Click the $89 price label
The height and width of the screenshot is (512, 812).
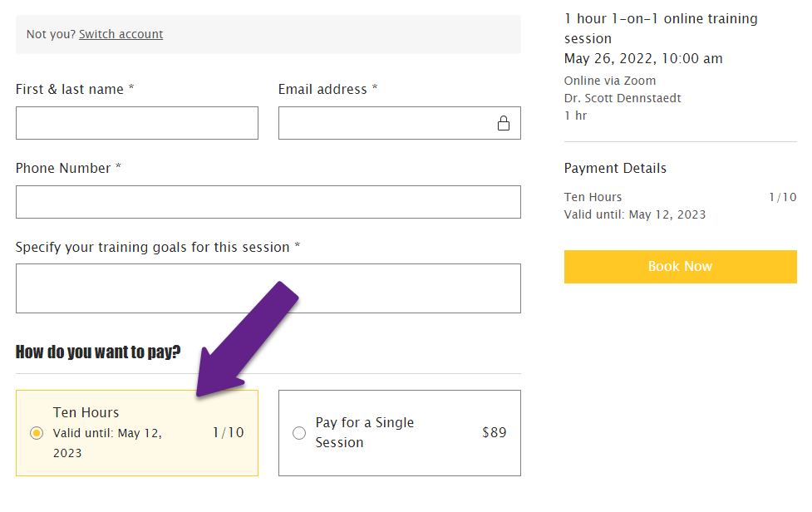tap(494, 433)
